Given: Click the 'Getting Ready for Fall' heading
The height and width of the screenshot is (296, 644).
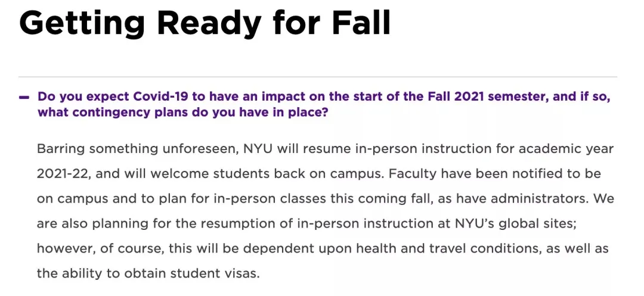Looking at the screenshot, I should click(x=205, y=24).
